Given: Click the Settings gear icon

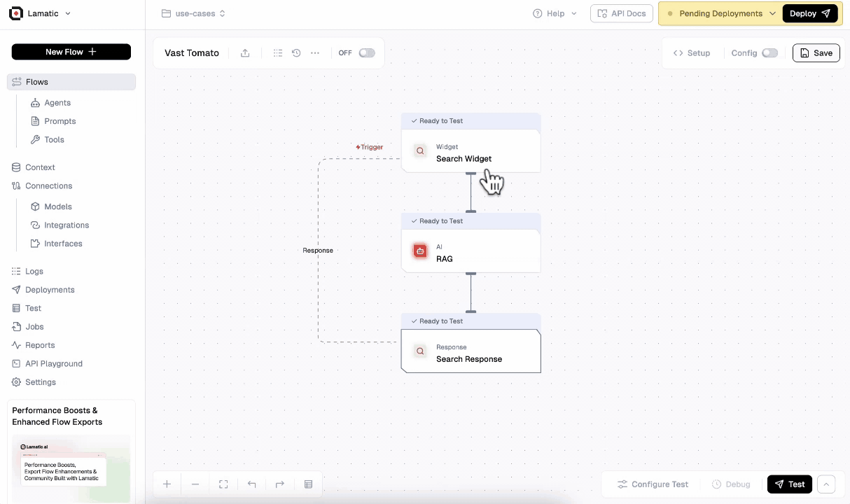Looking at the screenshot, I should click(16, 382).
